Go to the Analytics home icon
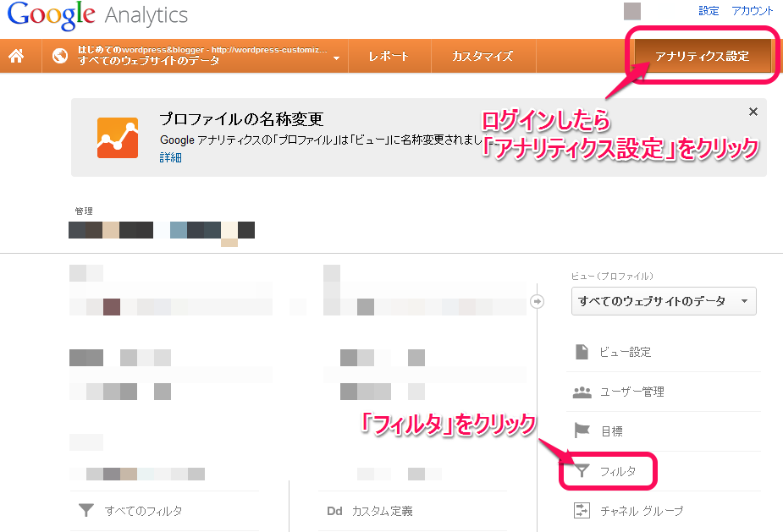This screenshot has width=783, height=532. pos(16,56)
